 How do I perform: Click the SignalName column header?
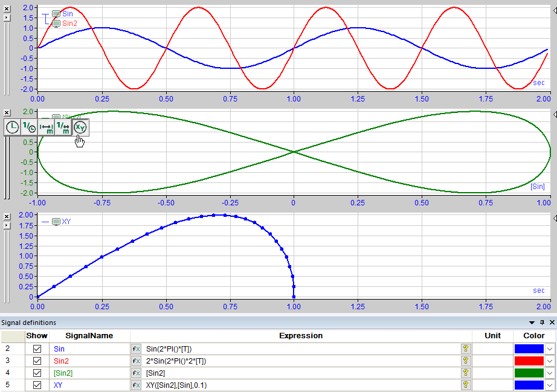[x=89, y=336]
